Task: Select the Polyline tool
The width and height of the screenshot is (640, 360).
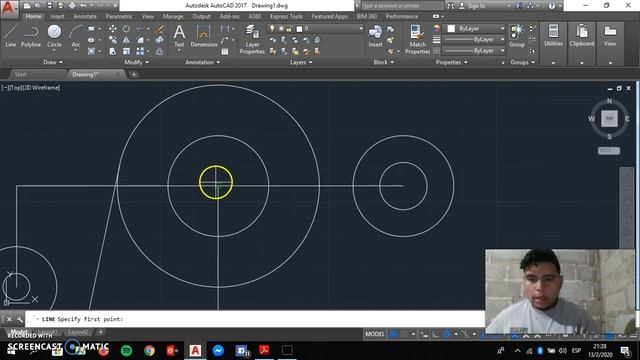Action: coord(31,36)
